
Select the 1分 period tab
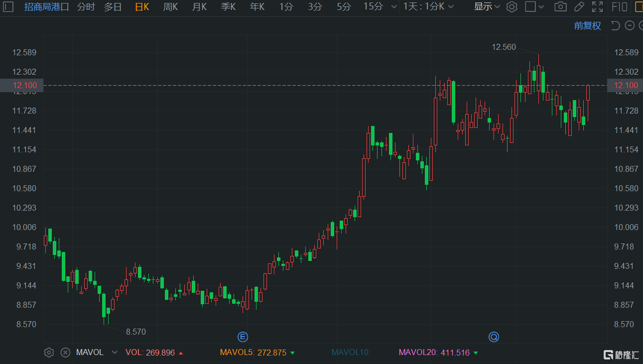click(286, 7)
